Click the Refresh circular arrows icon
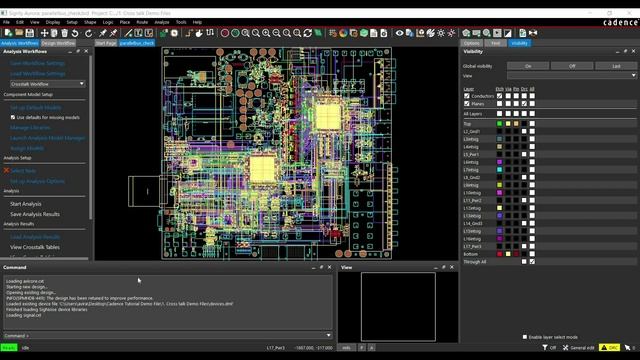The width and height of the screenshot is (640, 360). 308,33
